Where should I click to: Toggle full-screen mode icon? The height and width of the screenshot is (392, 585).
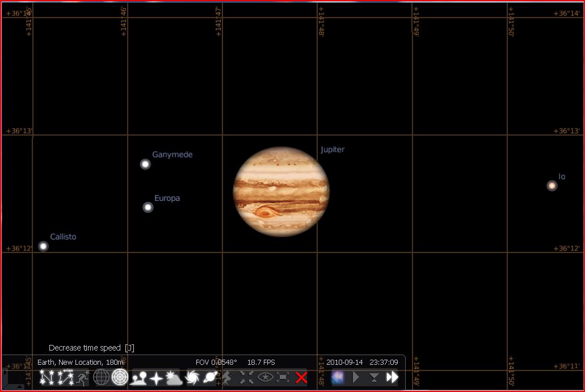coord(283,377)
